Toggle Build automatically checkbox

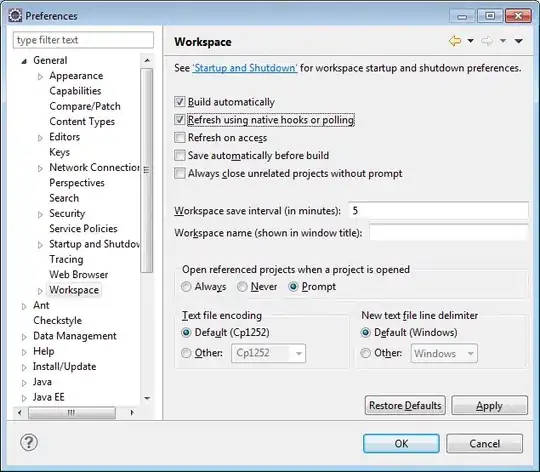click(179, 102)
